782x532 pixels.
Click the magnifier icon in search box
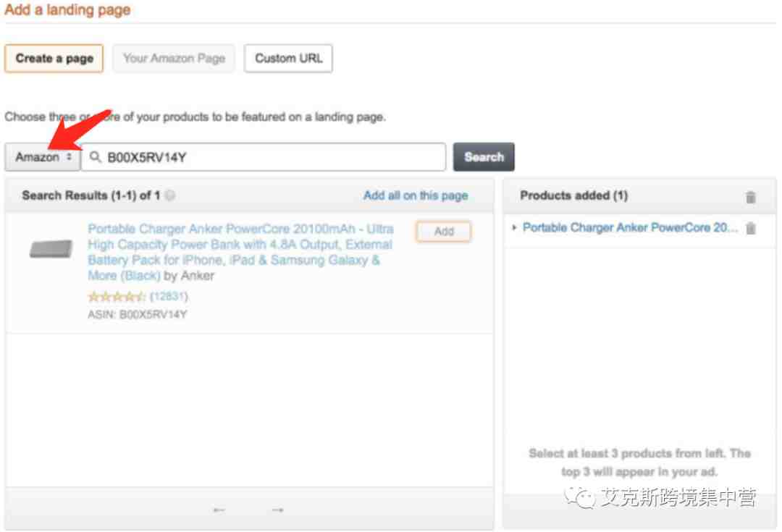95,157
